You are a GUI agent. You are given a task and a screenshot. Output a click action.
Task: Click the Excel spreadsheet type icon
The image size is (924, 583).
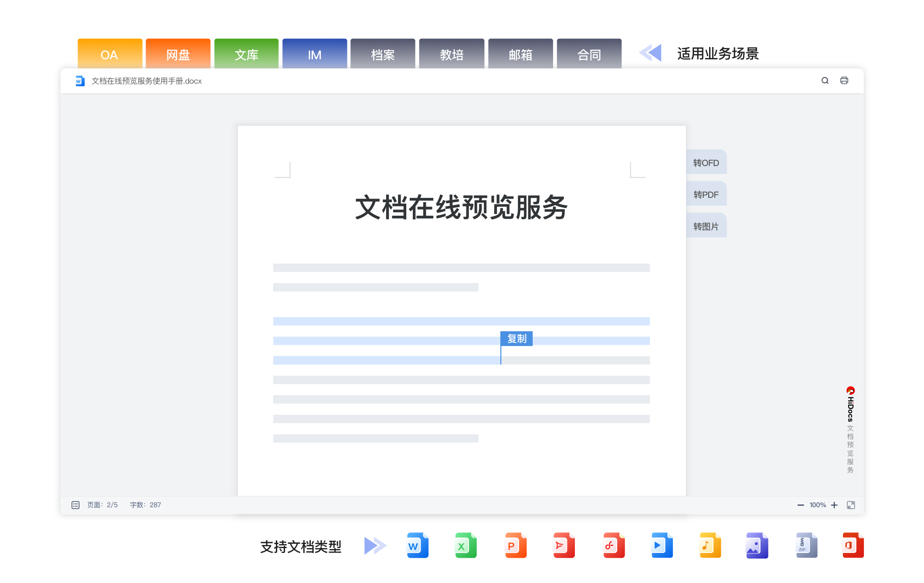465,545
